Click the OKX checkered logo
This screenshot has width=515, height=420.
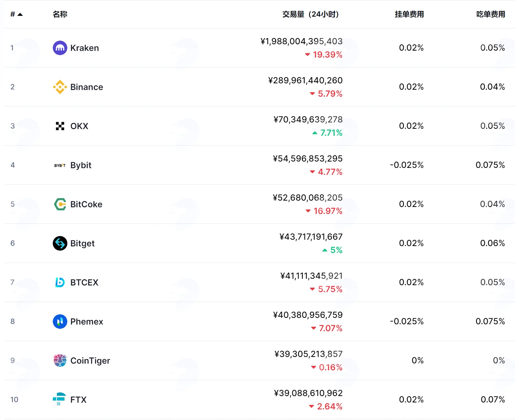[x=60, y=126]
